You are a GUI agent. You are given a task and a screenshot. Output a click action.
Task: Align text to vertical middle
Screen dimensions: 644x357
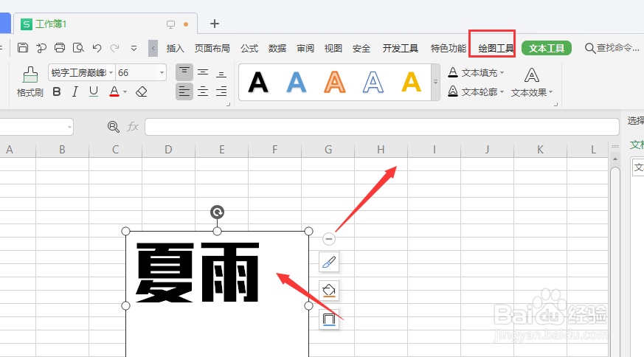[x=203, y=72]
